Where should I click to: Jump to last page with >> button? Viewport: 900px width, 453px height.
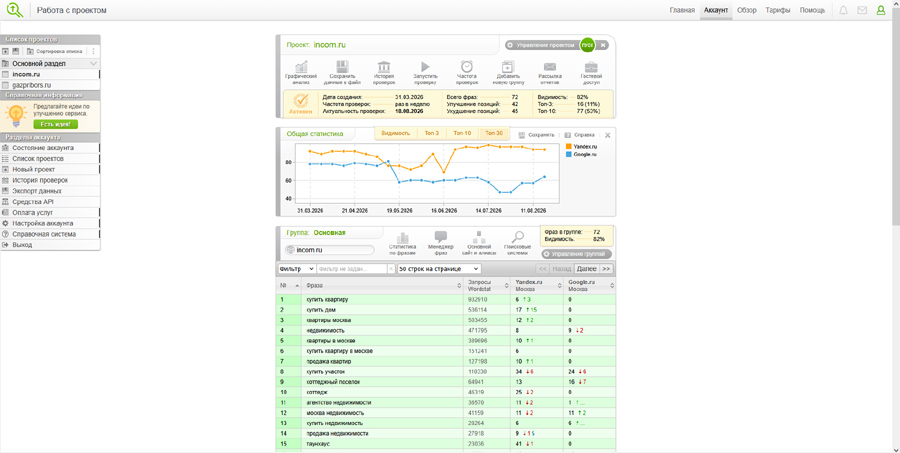click(x=606, y=268)
